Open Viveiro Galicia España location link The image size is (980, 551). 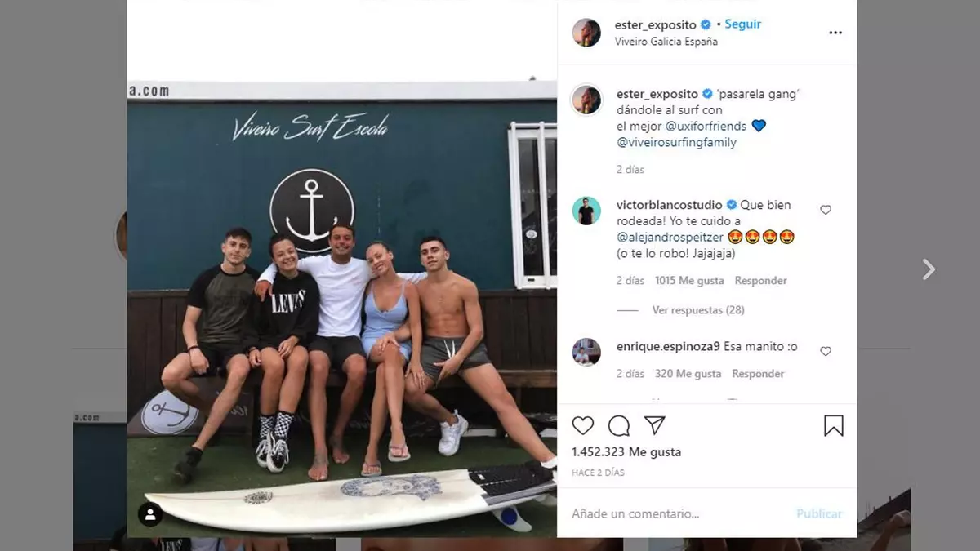(666, 42)
